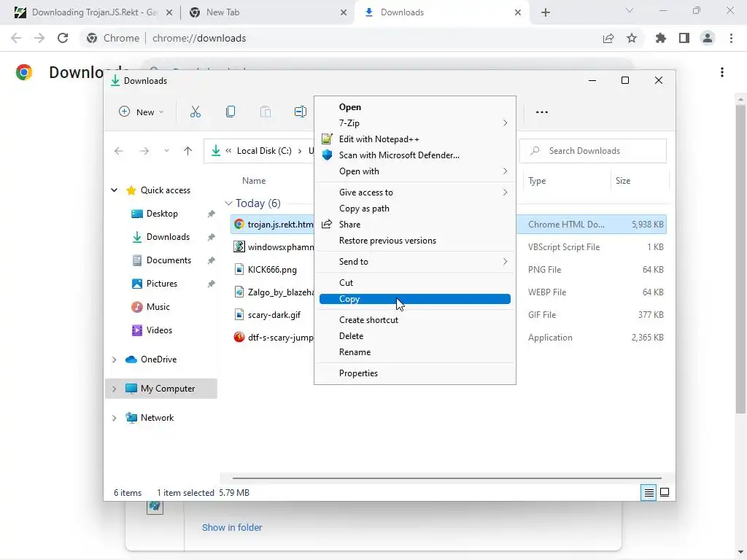Open the Recent locations chevron in Explorer

166,151
